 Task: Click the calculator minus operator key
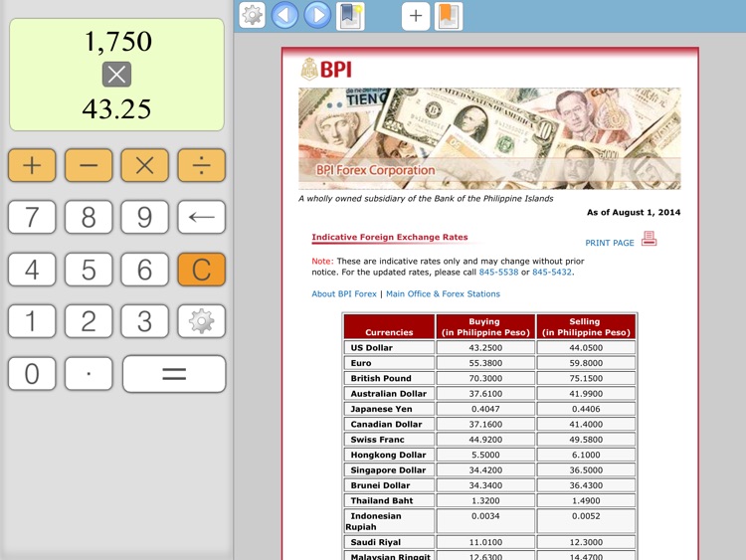pyautogui.click(x=89, y=165)
